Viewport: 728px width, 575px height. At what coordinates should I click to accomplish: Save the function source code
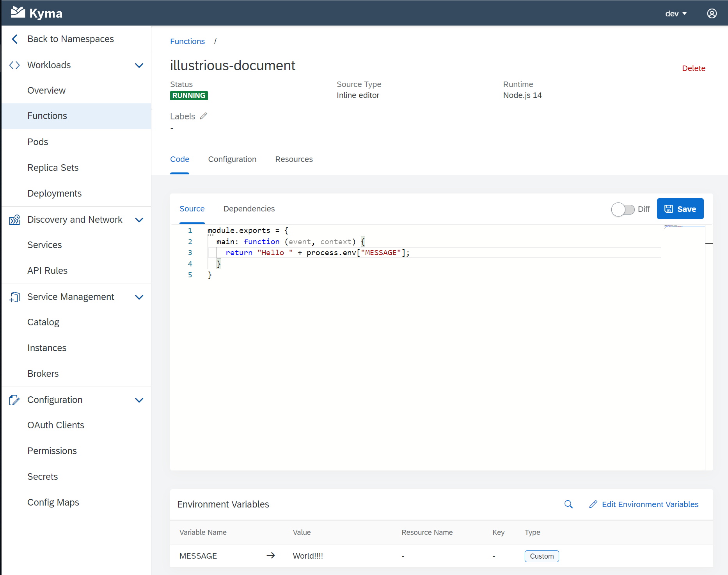click(x=680, y=209)
